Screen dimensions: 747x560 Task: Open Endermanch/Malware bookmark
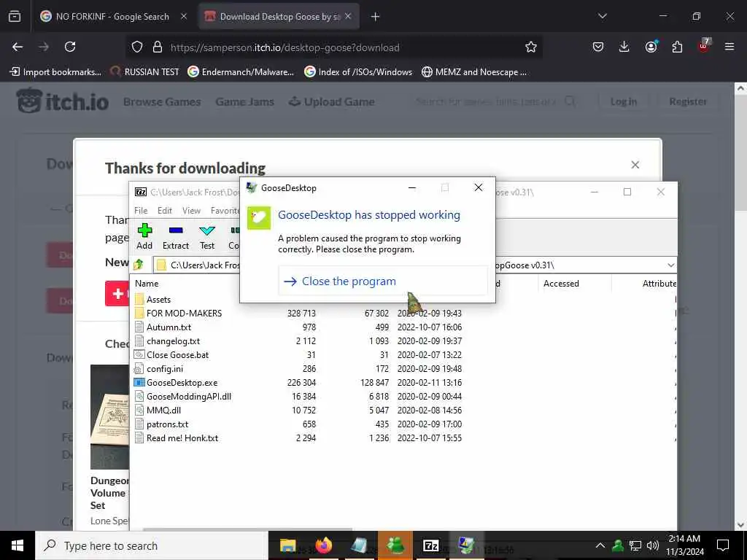pos(241,72)
